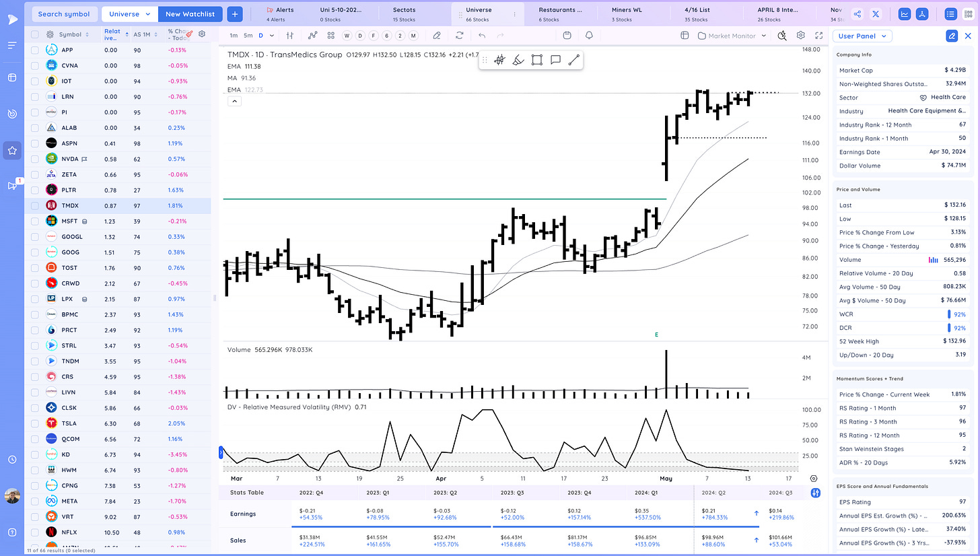Image resolution: width=980 pixels, height=556 pixels.
Task: Open the help question mark icon
Action: tap(12, 534)
